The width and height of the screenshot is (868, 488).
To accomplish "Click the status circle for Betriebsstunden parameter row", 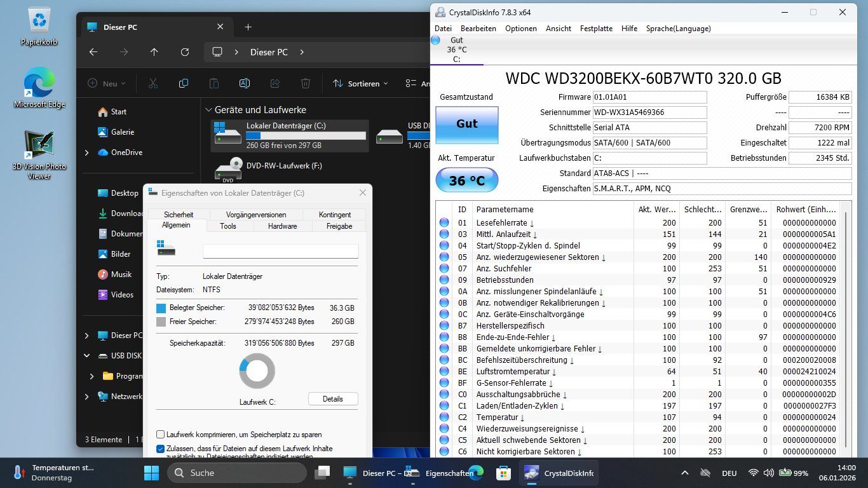I will 444,280.
